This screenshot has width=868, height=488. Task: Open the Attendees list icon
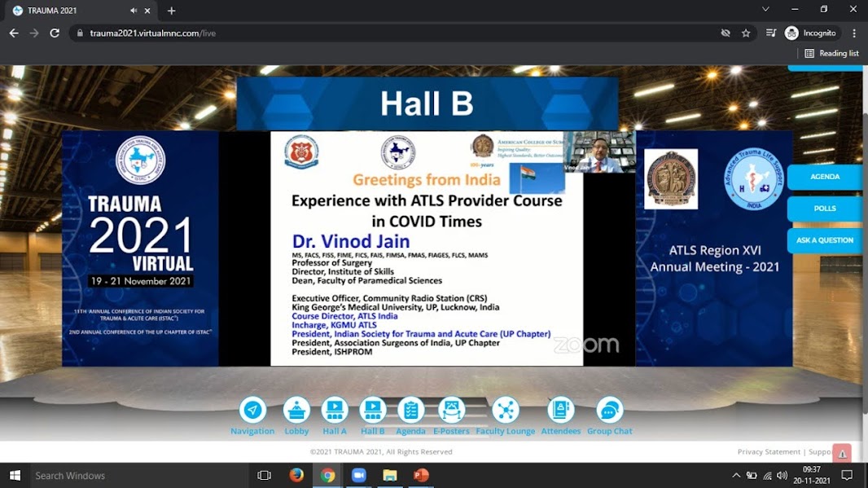pyautogui.click(x=560, y=410)
